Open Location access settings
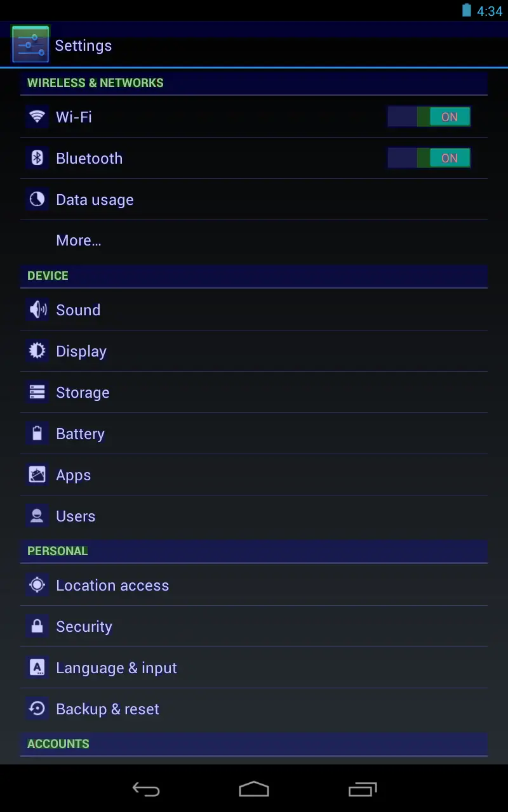Image resolution: width=508 pixels, height=812 pixels. [112, 585]
